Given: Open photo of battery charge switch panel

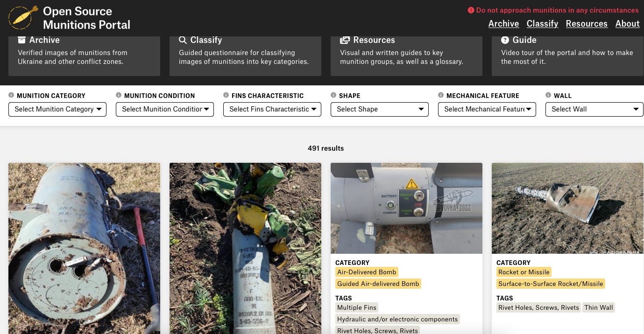Looking at the screenshot, I should [406, 208].
